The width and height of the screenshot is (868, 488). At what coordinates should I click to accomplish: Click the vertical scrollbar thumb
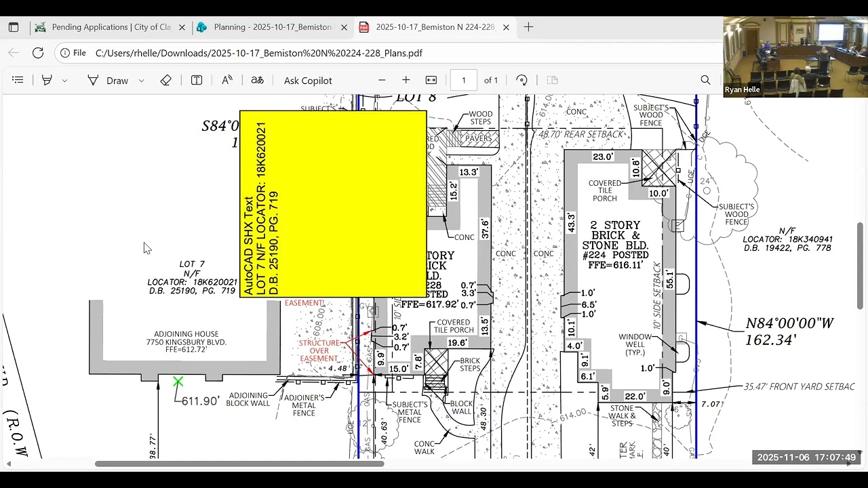click(861, 265)
